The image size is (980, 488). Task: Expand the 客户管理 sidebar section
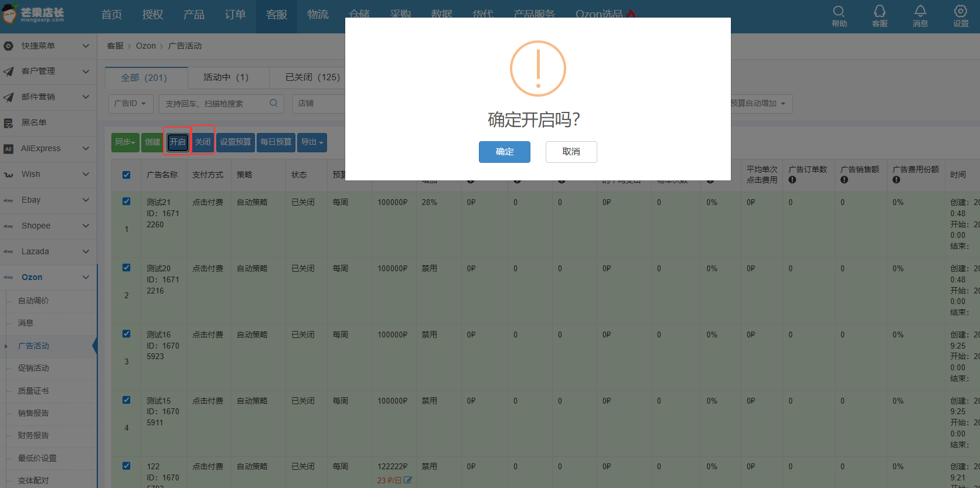86,71
